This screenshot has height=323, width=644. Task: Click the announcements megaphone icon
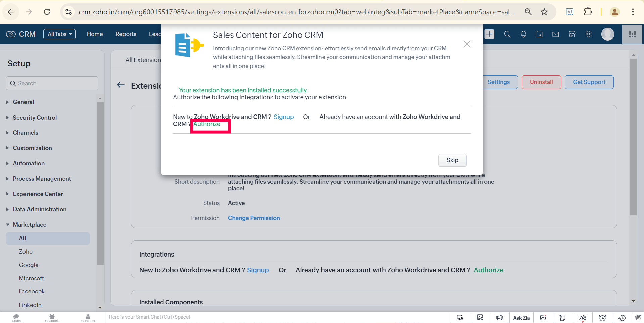(500, 318)
